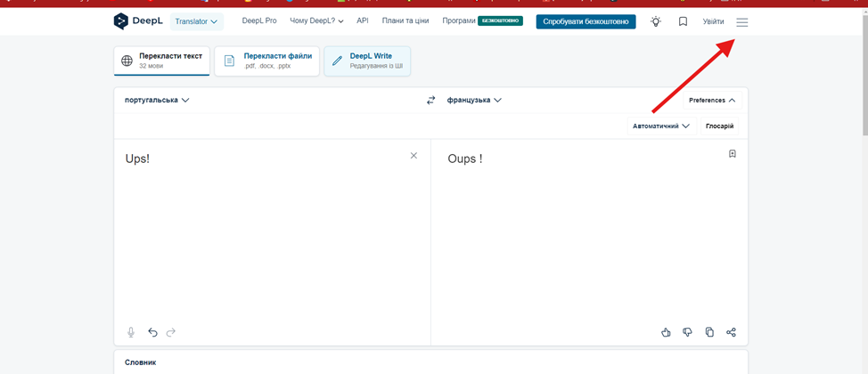Give thumbs up to translation
Screen dimensions: 868x374
point(666,332)
